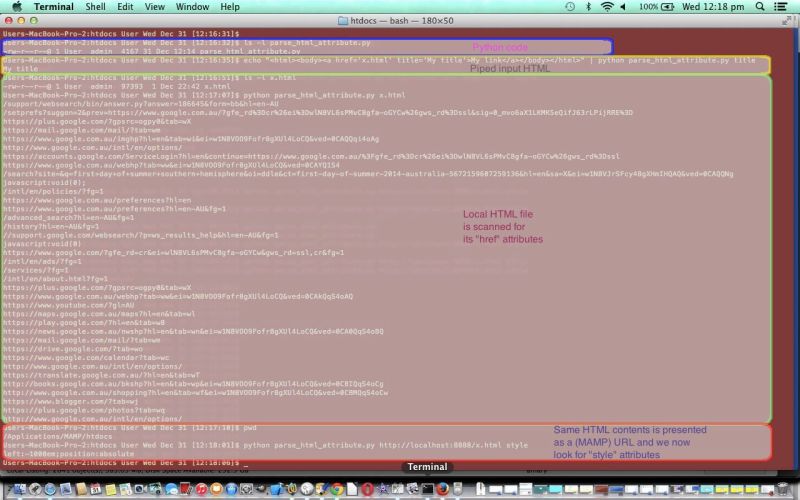Click the htdocs folder proxy icon in title bar
The image size is (800, 500).
tap(343, 21)
